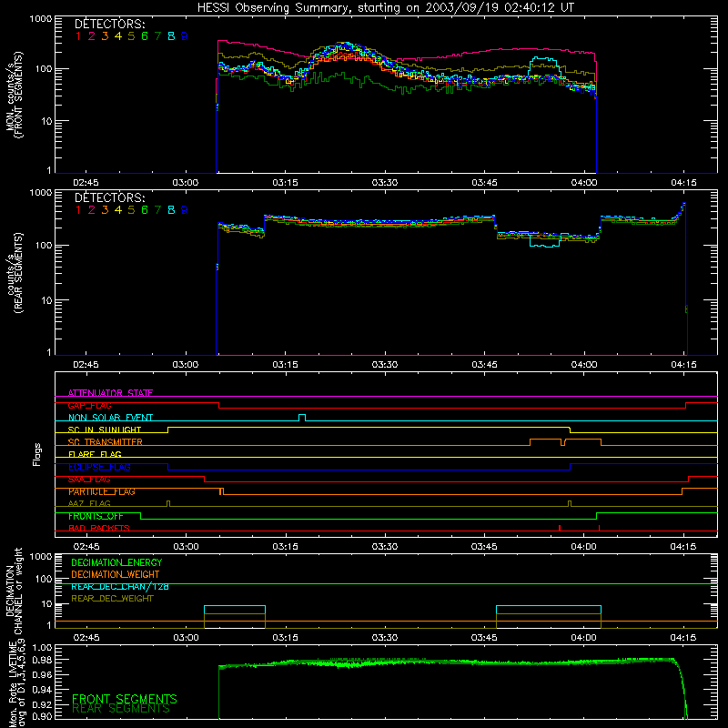
Task: Click the NON_SOLAR_EVENT pulse near 03:17
Action: pos(302,418)
